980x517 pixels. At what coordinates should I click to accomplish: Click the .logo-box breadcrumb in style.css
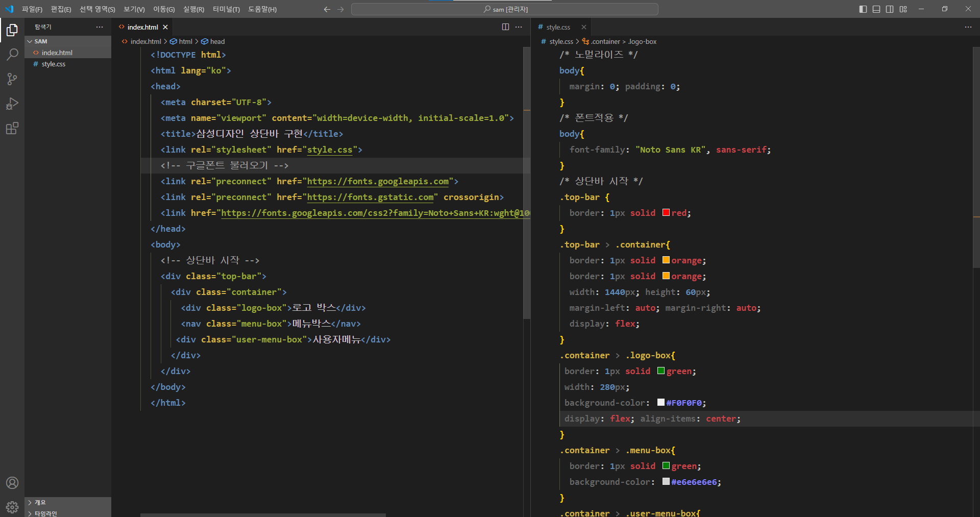tap(642, 41)
